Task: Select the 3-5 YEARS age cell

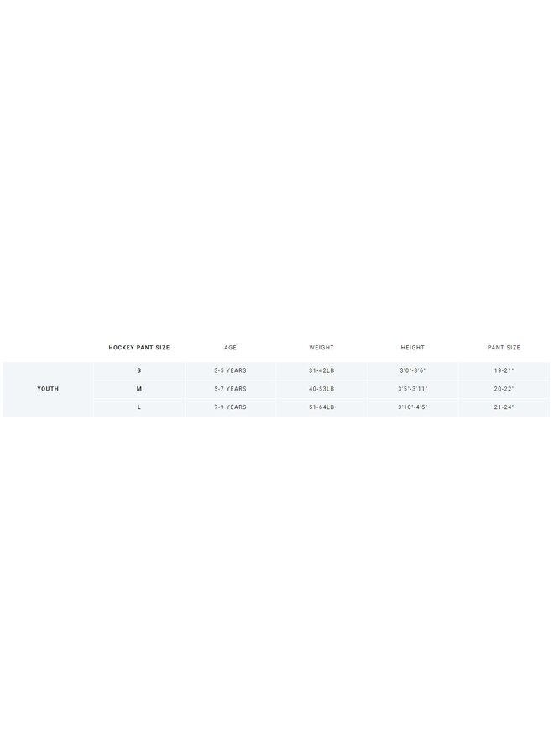Action: tap(230, 370)
